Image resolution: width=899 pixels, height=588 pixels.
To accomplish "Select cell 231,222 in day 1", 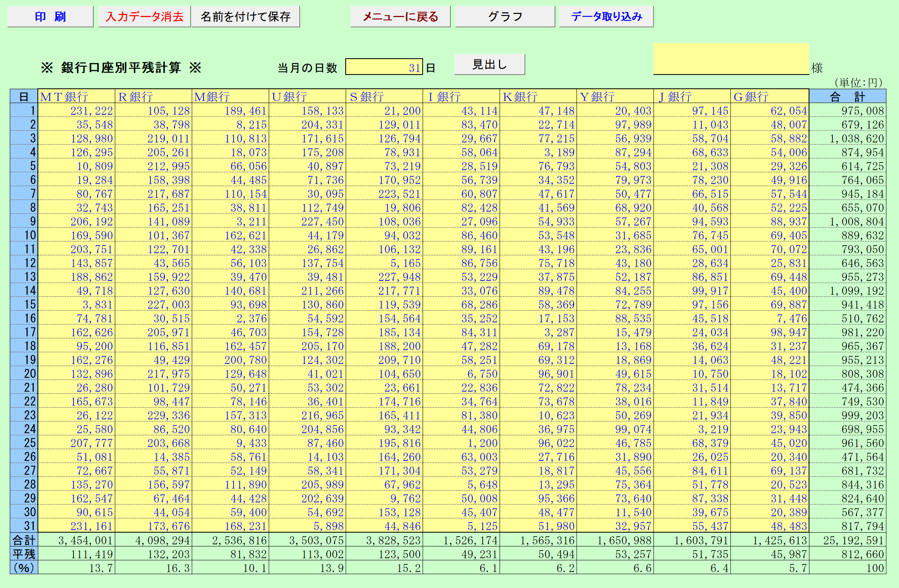I will tap(77, 110).
